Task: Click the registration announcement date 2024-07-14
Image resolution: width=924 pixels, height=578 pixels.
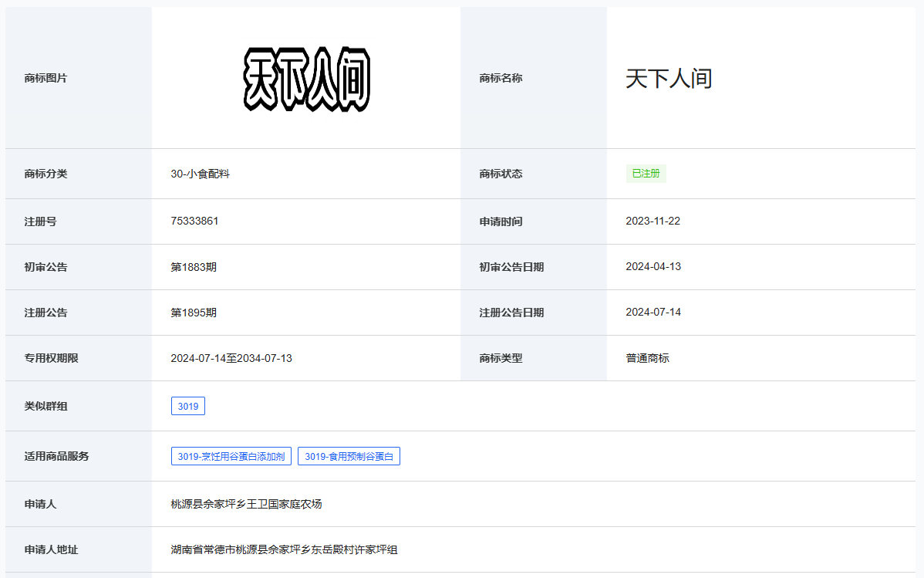Action: (x=653, y=312)
